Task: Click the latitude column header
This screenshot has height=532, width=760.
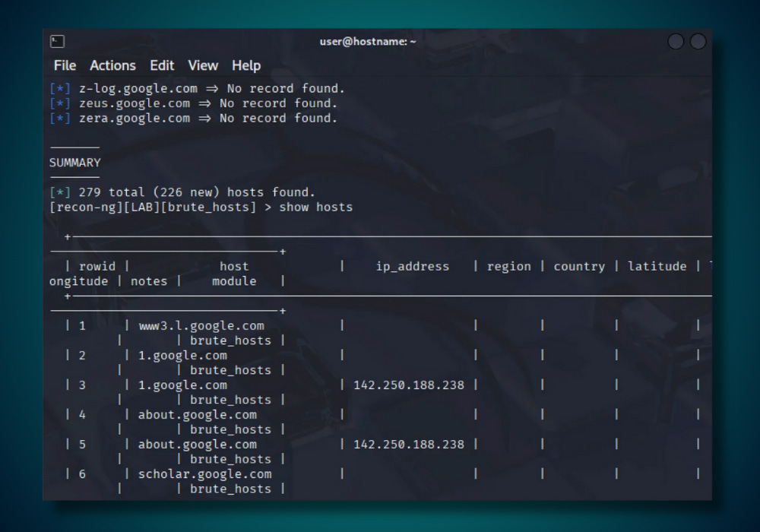Action: (x=657, y=267)
